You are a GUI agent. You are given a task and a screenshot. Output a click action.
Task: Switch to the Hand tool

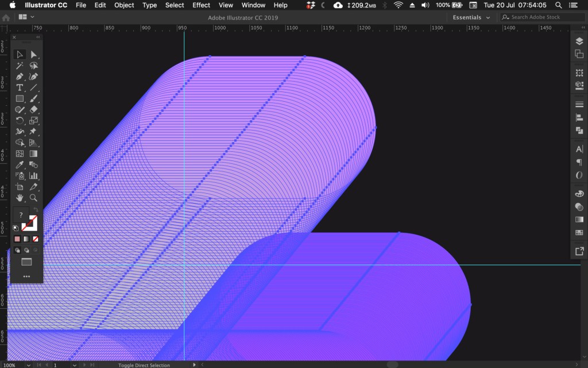coord(20,198)
